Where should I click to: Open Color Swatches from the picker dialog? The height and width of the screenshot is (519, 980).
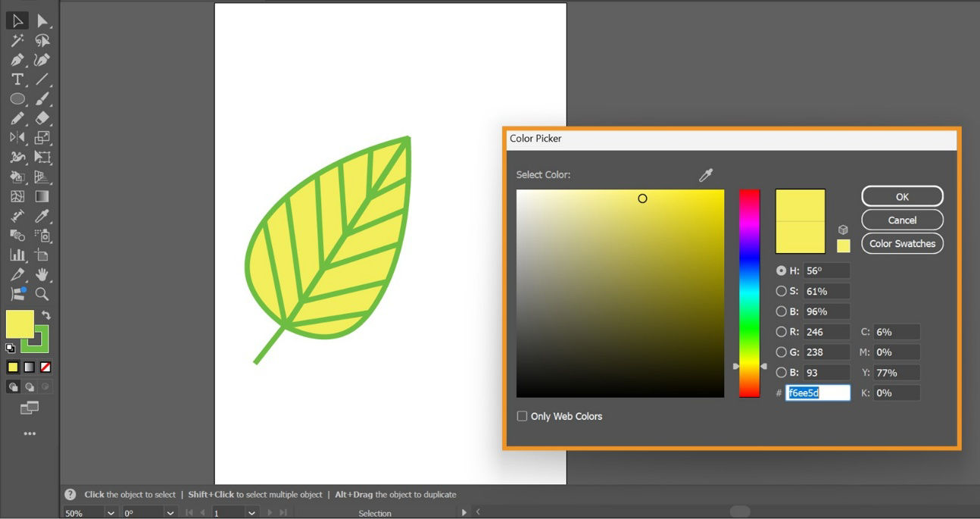[x=901, y=243]
